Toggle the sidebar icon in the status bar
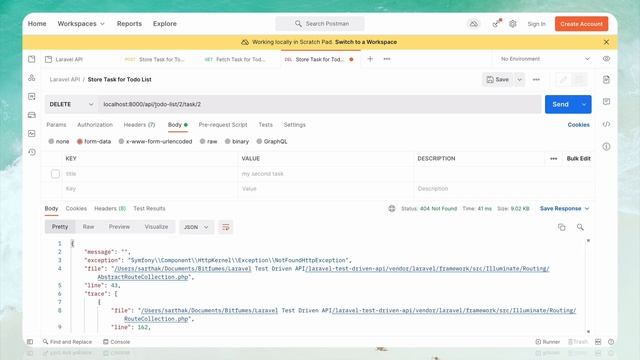 tap(30, 342)
